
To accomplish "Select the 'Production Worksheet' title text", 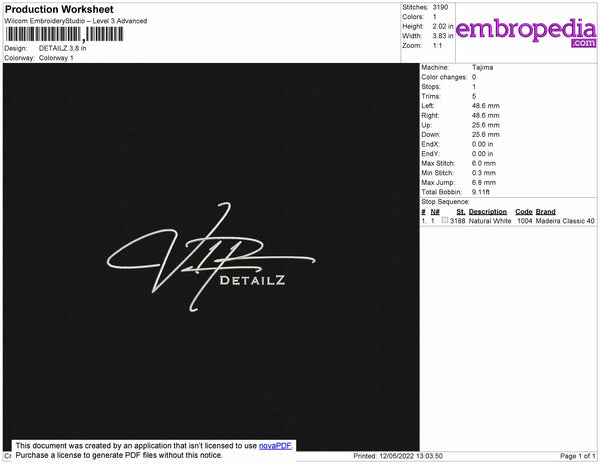I will [x=59, y=9].
